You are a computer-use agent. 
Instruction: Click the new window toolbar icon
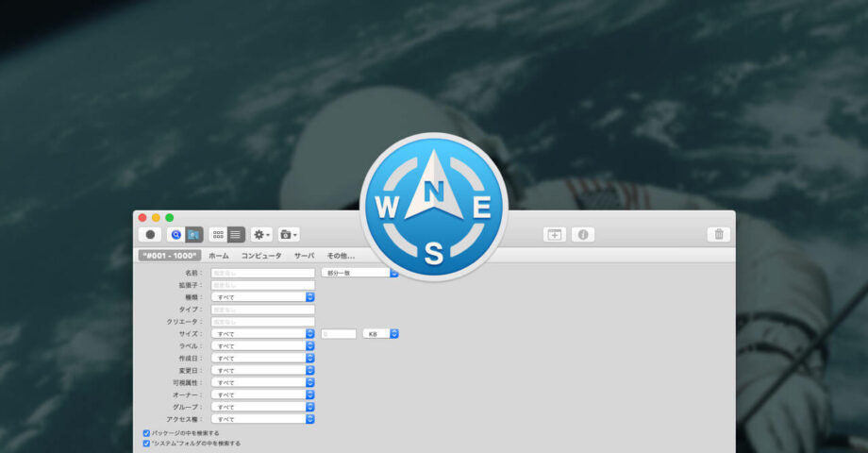555,234
